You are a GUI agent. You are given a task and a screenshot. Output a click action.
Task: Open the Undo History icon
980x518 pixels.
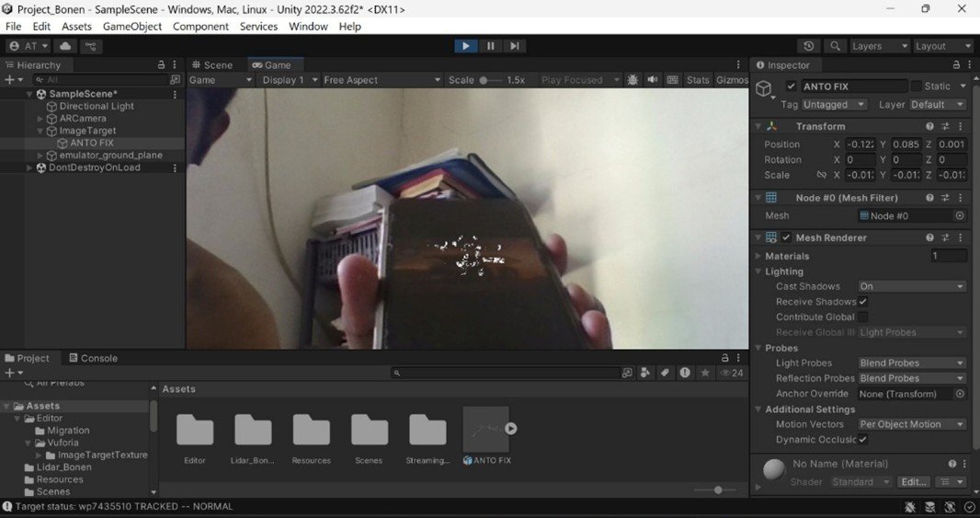(808, 46)
